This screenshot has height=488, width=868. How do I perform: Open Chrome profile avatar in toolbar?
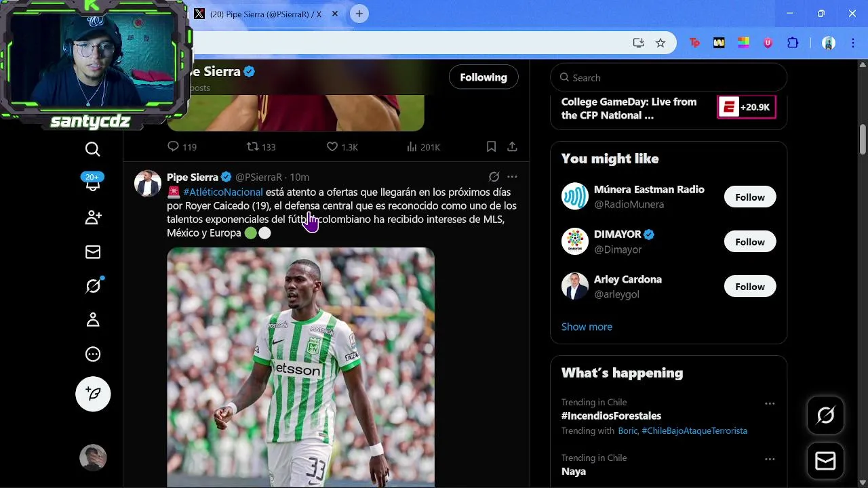click(x=829, y=43)
